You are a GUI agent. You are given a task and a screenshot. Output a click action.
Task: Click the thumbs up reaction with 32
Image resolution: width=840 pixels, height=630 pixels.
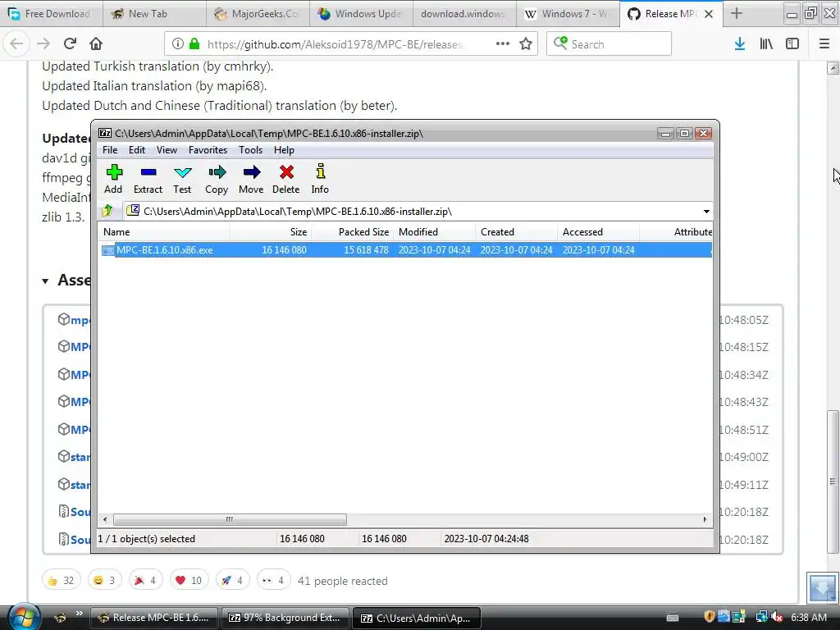point(61,580)
